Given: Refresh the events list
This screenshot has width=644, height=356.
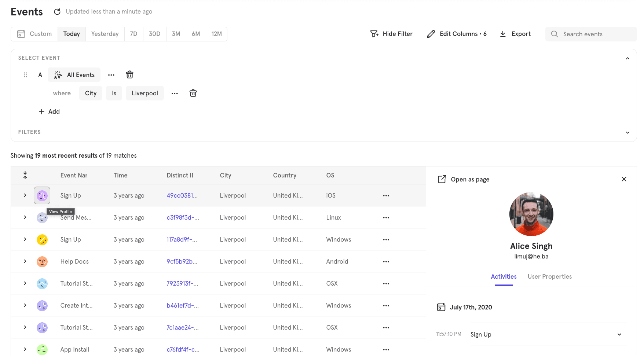Looking at the screenshot, I should pyautogui.click(x=57, y=11).
